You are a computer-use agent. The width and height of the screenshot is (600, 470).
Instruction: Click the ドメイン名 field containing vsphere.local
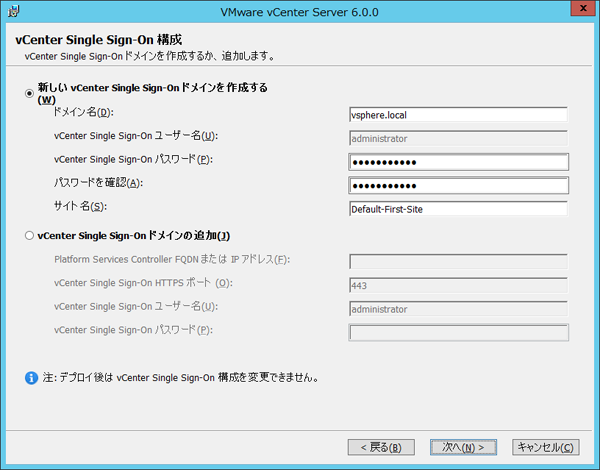(x=458, y=115)
